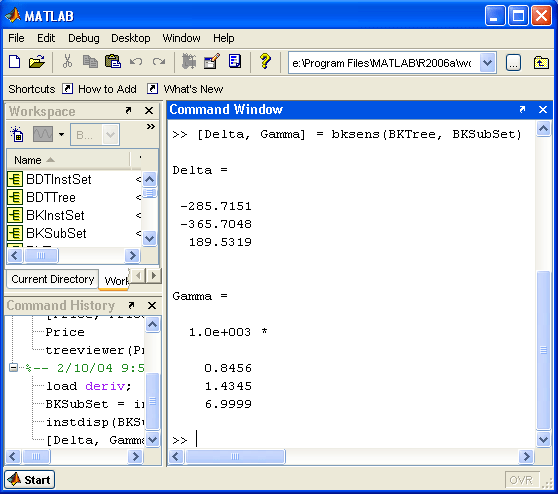558x495 pixels.
Task: Cut selection with the scissors icon
Action: (x=67, y=61)
